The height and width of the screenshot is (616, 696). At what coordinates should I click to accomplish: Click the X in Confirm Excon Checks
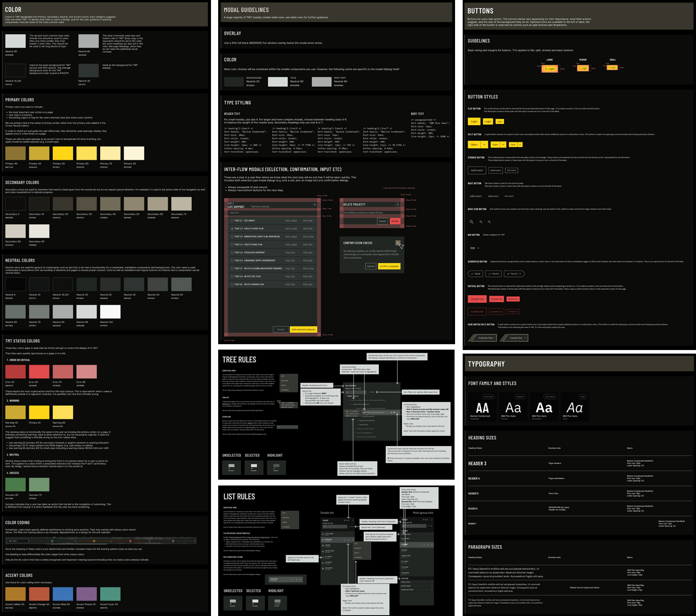398,243
